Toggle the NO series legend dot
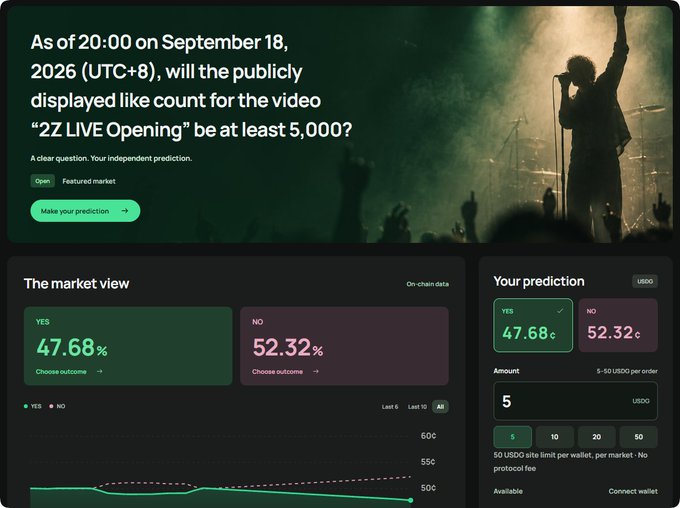 51,406
